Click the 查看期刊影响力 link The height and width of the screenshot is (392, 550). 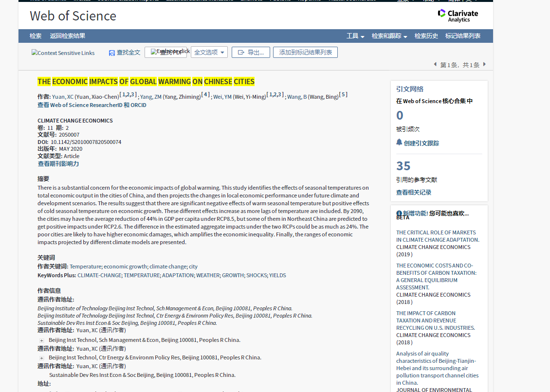click(58, 164)
